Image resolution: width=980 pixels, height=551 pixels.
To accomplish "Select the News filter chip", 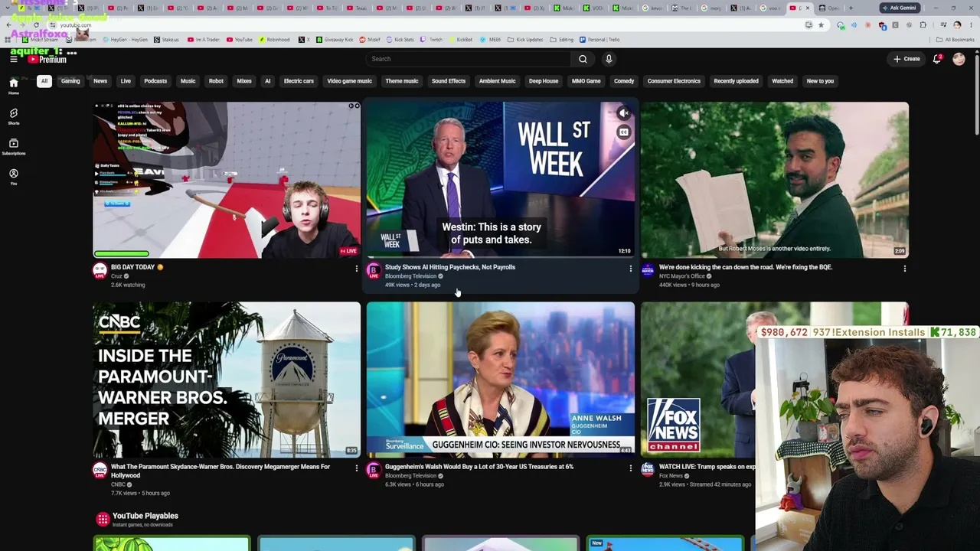I will click(100, 81).
